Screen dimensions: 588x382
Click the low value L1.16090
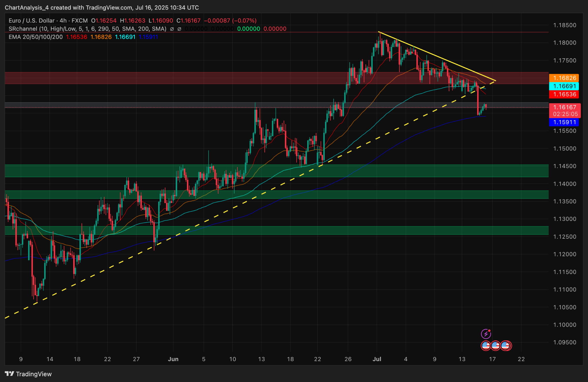pos(161,21)
